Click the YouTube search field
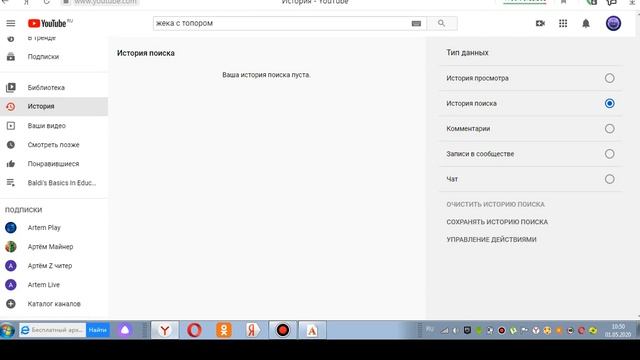The height and width of the screenshot is (360, 640). tap(282, 23)
